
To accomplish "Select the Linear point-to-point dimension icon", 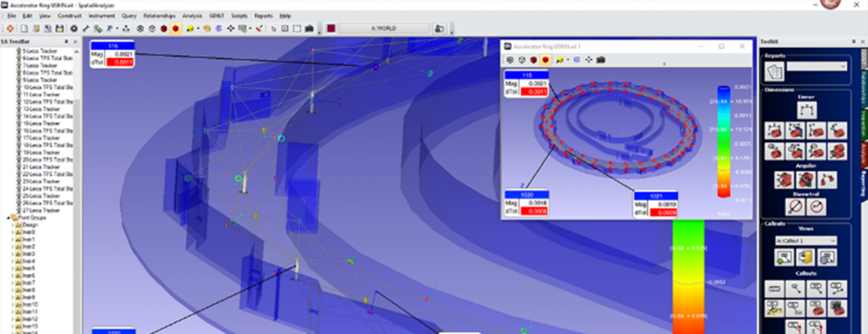I will [x=807, y=110].
